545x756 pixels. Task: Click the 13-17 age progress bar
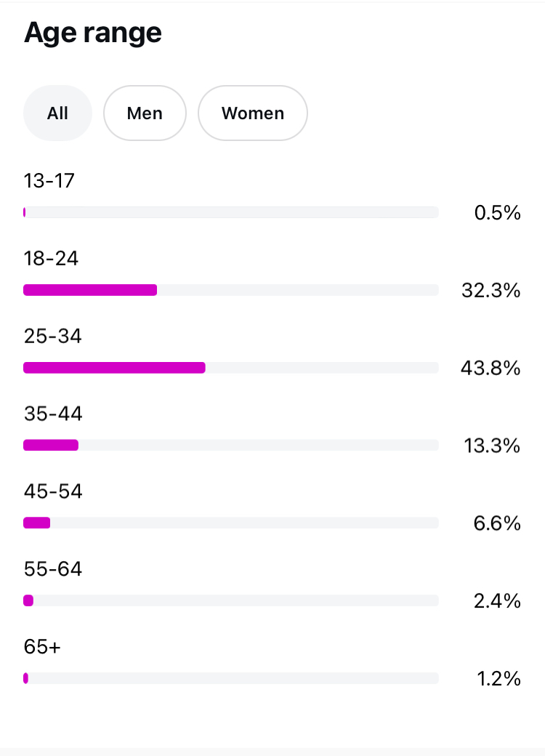coord(231,212)
